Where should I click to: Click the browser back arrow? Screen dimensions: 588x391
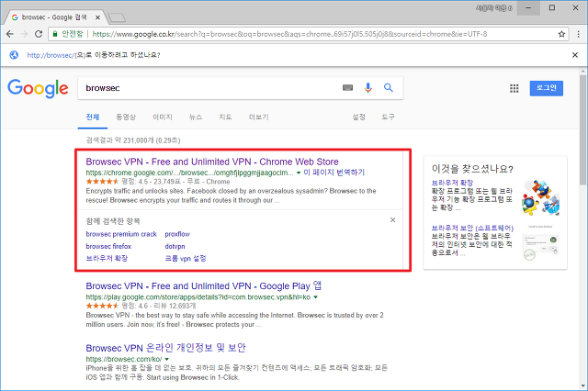click(x=10, y=34)
